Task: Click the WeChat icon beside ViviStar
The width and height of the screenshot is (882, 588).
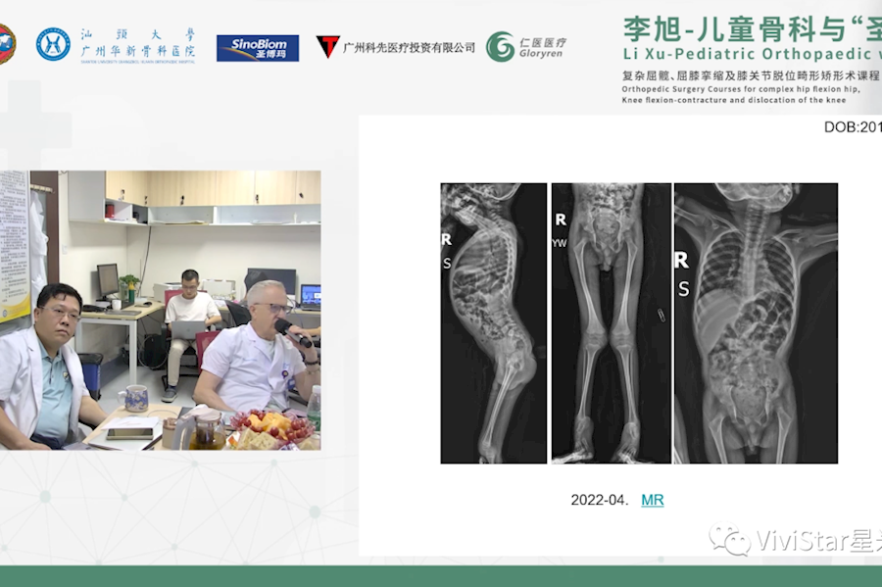Action: 729,540
